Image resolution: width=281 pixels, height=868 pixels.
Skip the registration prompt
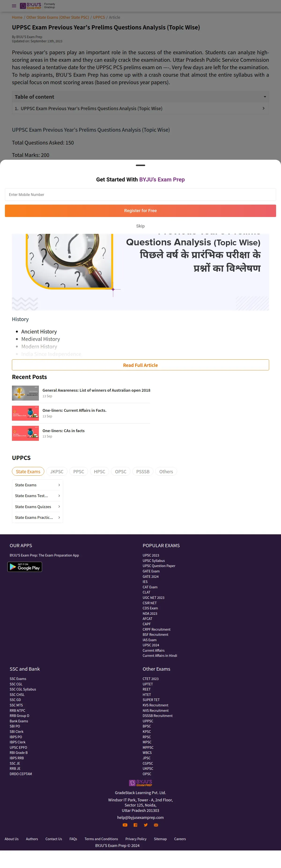click(x=140, y=226)
